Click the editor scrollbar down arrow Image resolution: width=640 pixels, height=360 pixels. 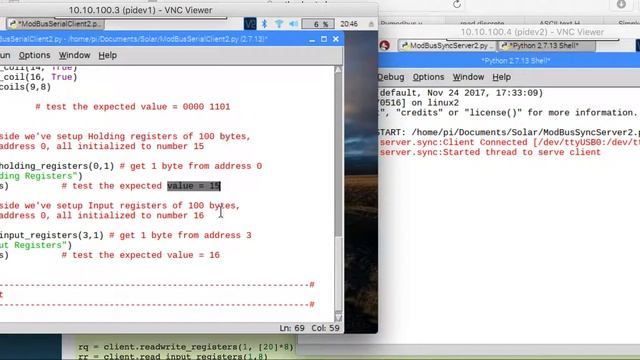click(x=338, y=317)
